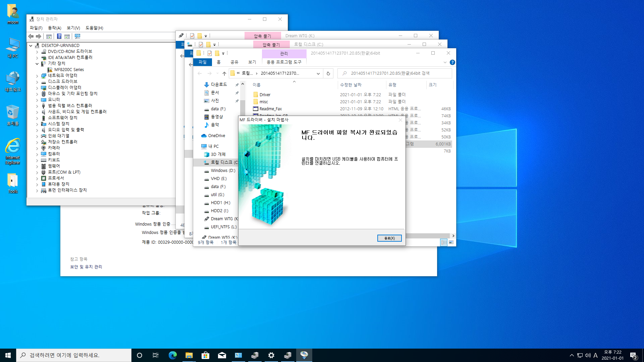The width and height of the screenshot is (644, 362).
Task: Switch to the 홈 tab in front Explorer
Action: tap(218, 62)
